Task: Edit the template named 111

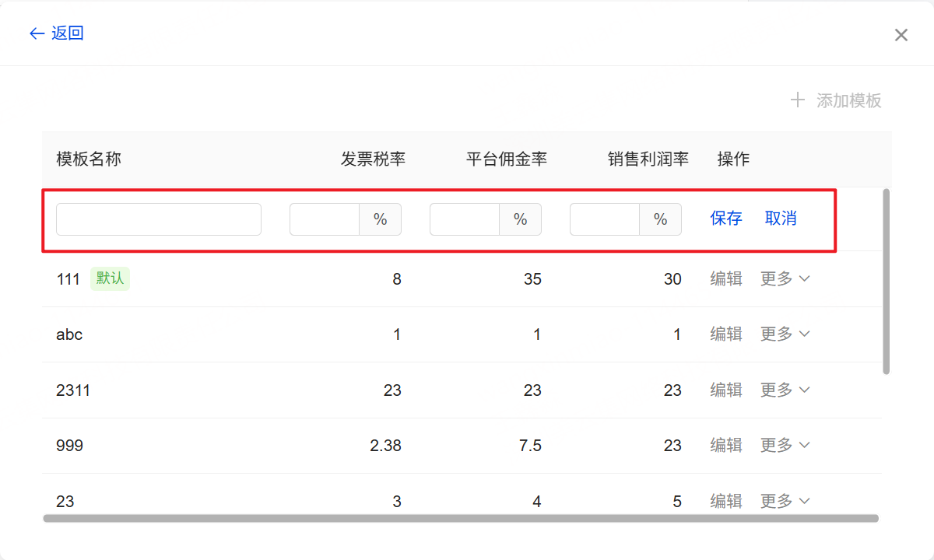Action: [725, 279]
